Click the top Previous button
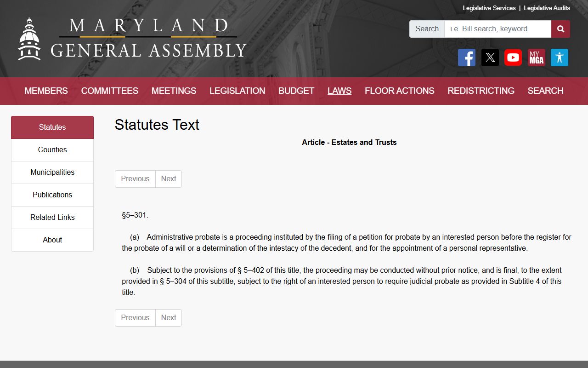This screenshot has height=368, width=588. pos(135,179)
